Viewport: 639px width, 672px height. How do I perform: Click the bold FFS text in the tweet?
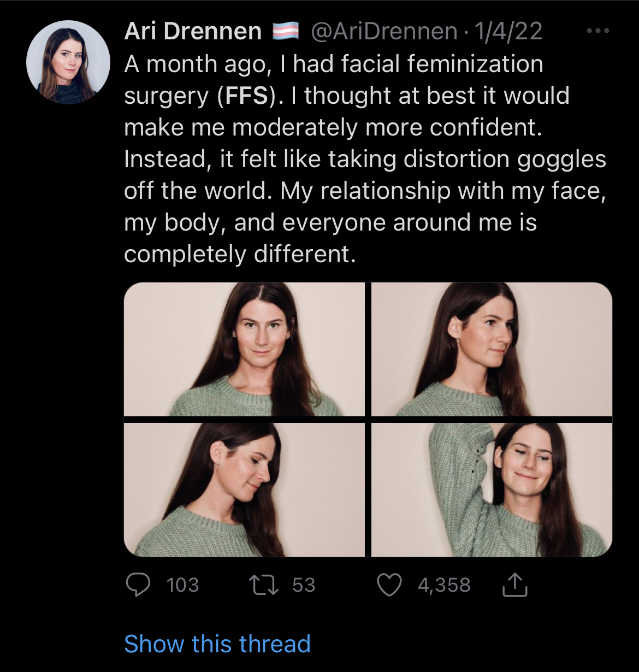247,96
